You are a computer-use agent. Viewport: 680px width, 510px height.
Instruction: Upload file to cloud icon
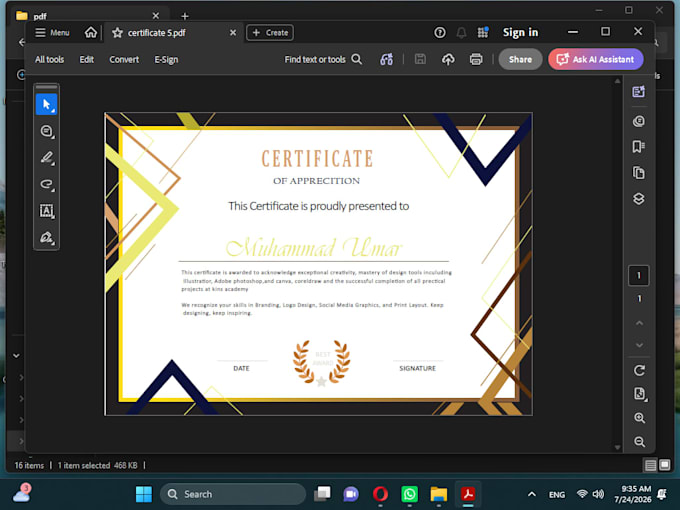448,59
